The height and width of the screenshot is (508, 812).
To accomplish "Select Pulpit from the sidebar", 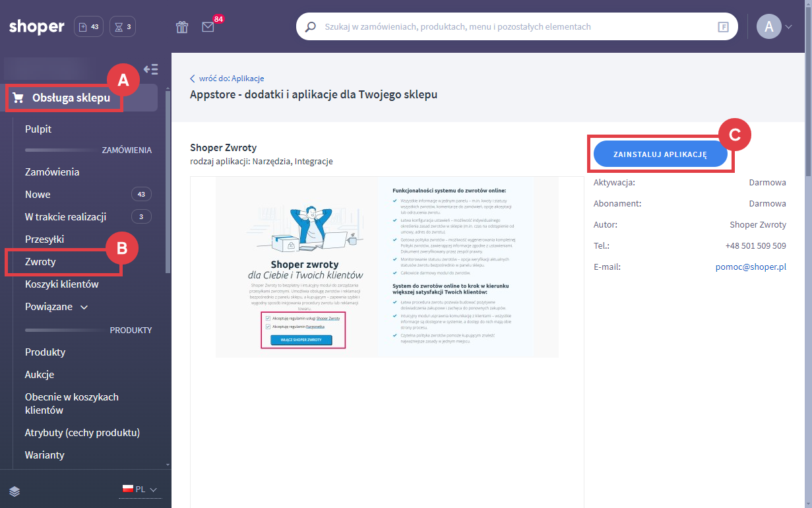I will click(x=38, y=129).
